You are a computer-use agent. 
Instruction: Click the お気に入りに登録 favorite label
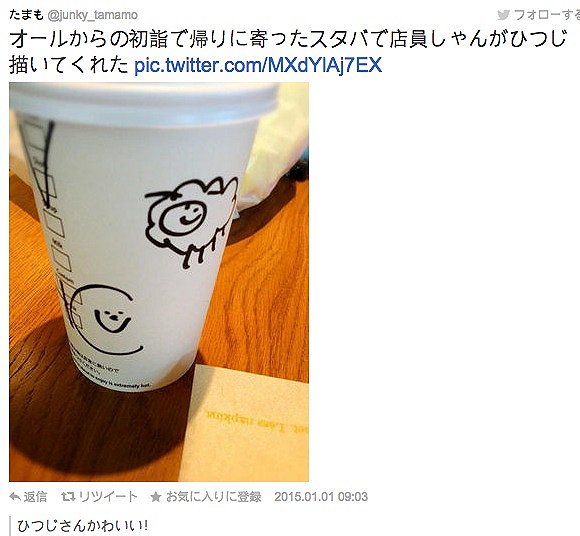pos(213,496)
